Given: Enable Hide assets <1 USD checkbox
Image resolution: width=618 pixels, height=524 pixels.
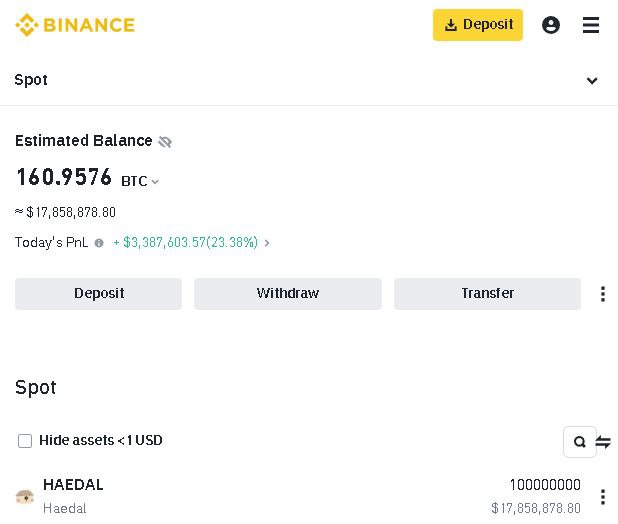Looking at the screenshot, I should 25,441.
